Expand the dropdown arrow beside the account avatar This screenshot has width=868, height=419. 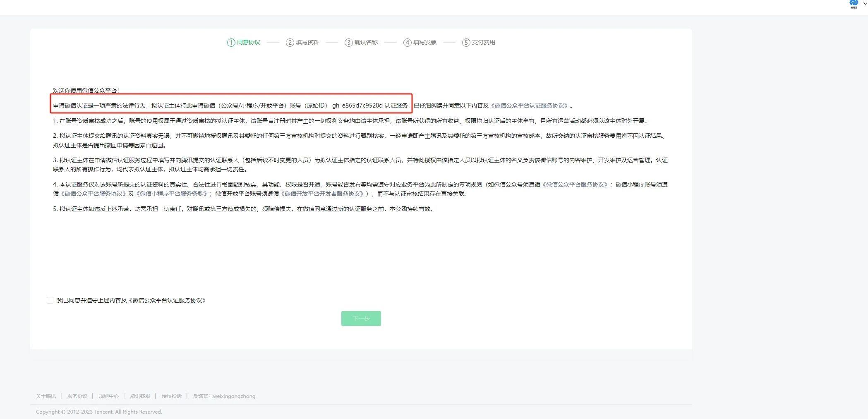tap(865, 3)
